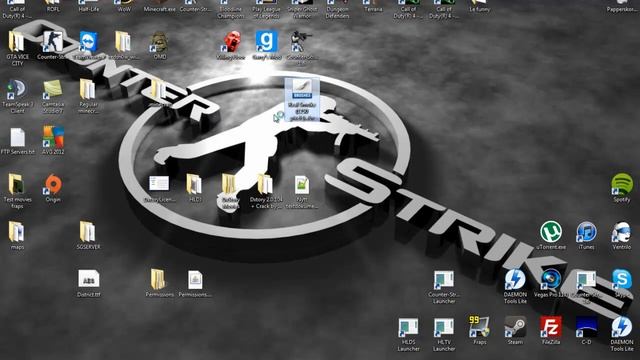Launch AVG 2012 antivirus
The height and width of the screenshot is (360, 640).
coord(53,137)
